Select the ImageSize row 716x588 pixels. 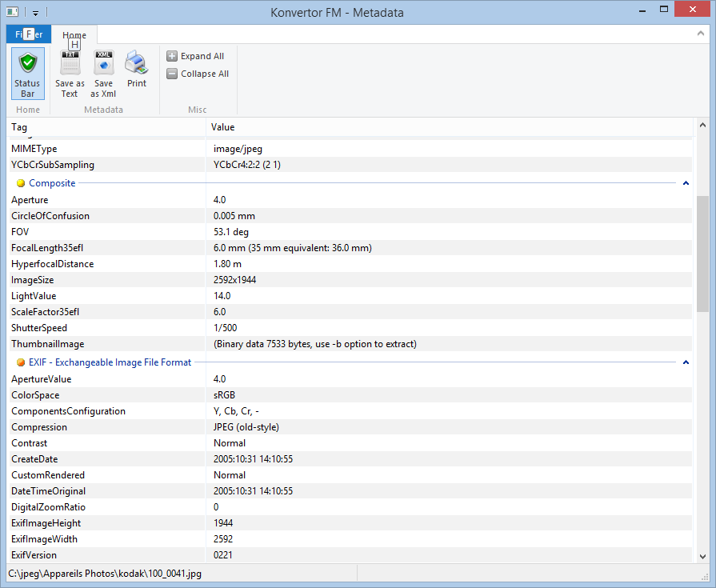(x=350, y=280)
